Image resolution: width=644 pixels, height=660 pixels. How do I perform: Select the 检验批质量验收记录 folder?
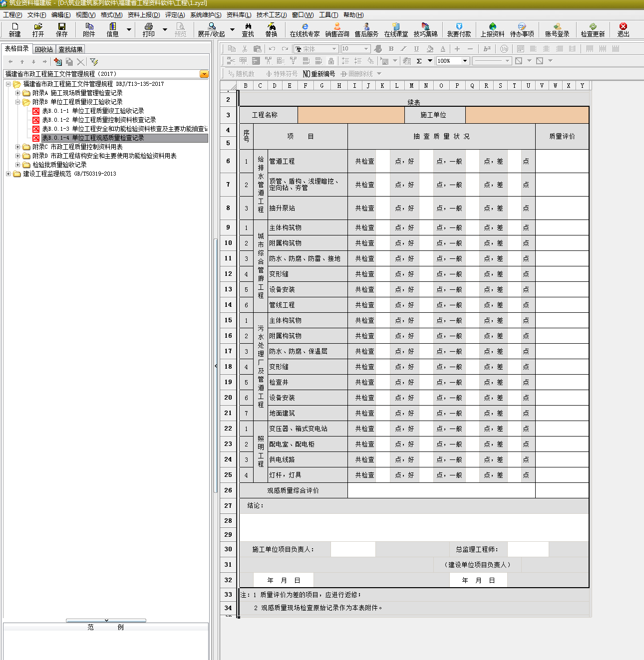pos(59,165)
